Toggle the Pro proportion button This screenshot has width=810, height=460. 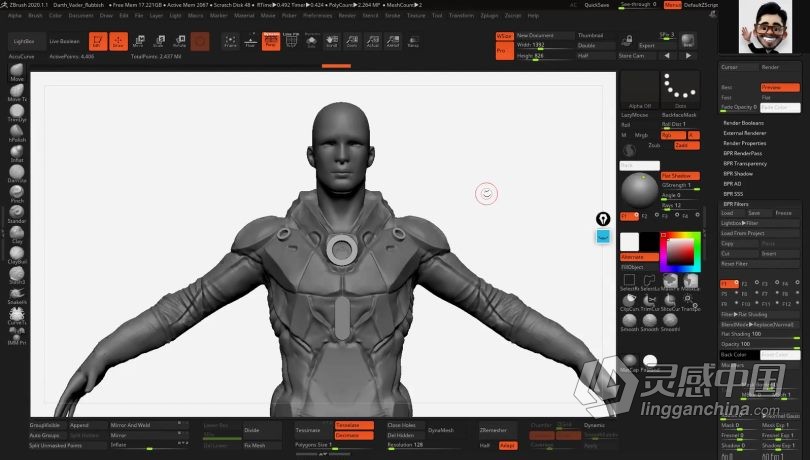click(x=504, y=51)
